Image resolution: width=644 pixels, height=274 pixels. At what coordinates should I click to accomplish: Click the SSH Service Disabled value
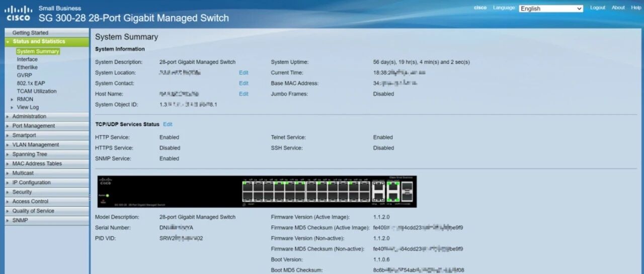click(x=383, y=148)
